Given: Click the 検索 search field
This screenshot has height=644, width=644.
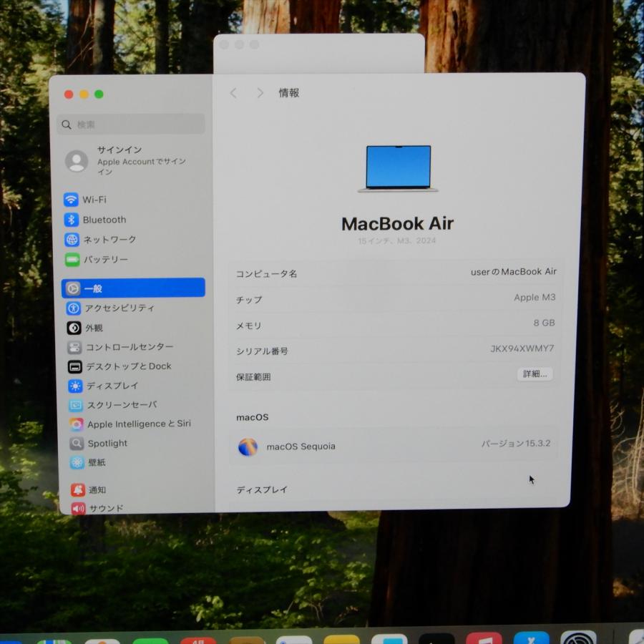Looking at the screenshot, I should point(131,124).
